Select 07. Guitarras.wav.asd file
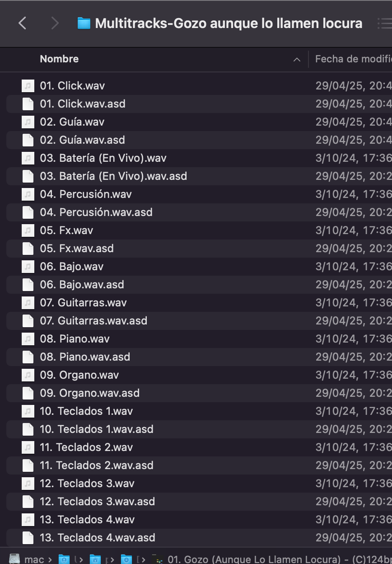Screen dimensions: 392x564 [x=199, y=321]
